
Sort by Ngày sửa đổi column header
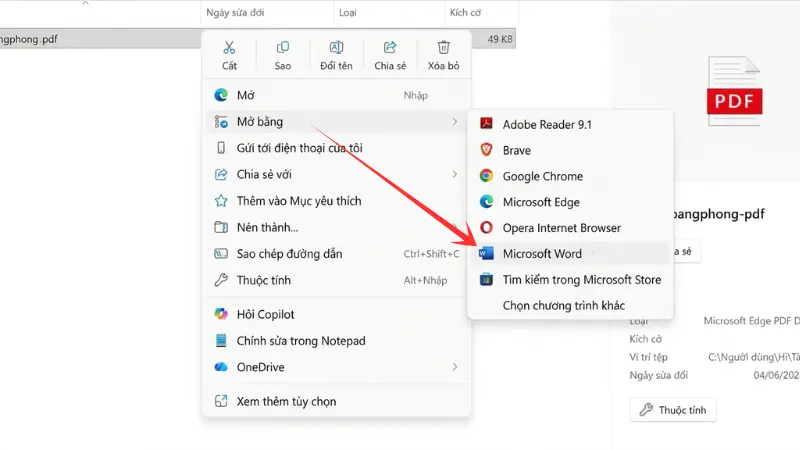(235, 12)
